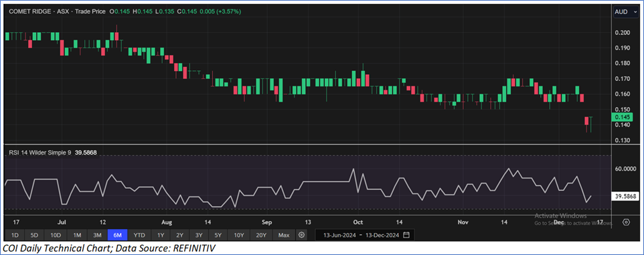Select the 3Y time range

tap(199, 236)
